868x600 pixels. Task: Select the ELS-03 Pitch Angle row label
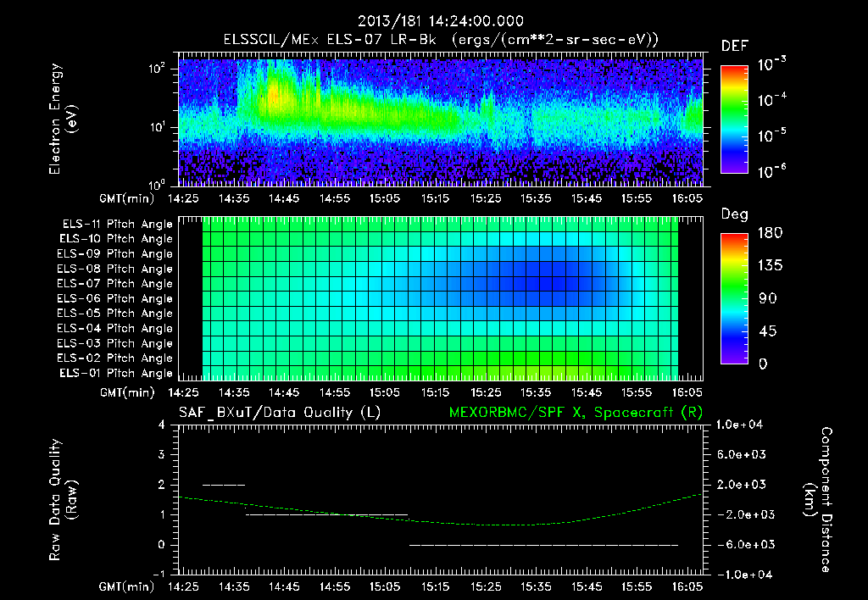pyautogui.click(x=115, y=344)
